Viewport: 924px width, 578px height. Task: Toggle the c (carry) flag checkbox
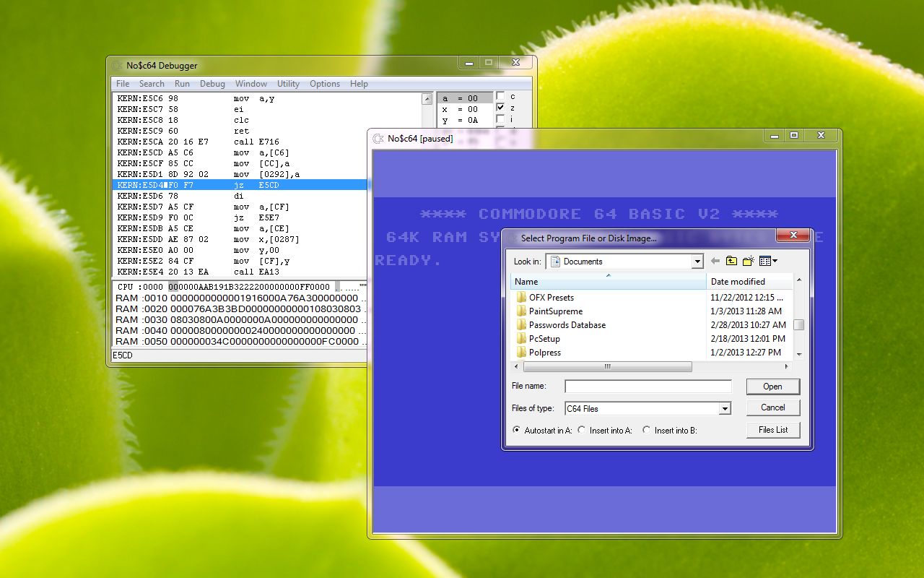tap(500, 96)
